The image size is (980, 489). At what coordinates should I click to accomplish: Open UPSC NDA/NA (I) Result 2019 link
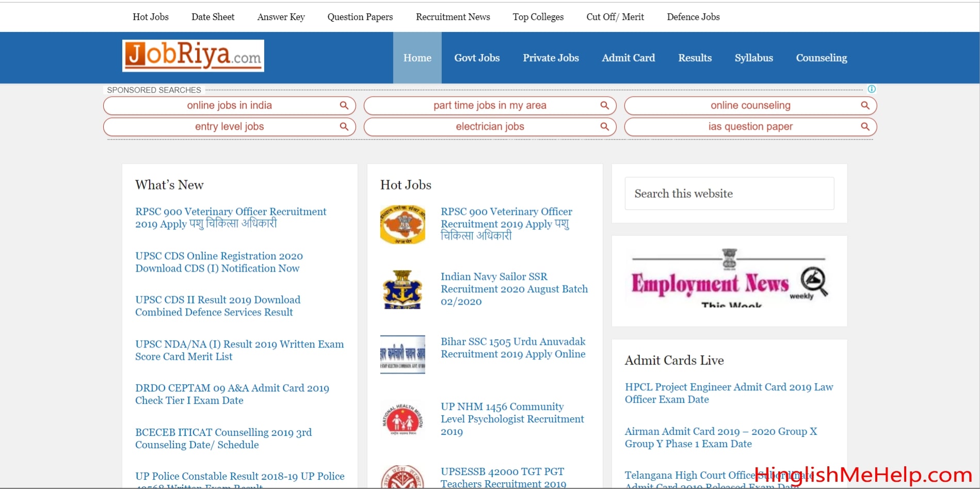click(239, 350)
